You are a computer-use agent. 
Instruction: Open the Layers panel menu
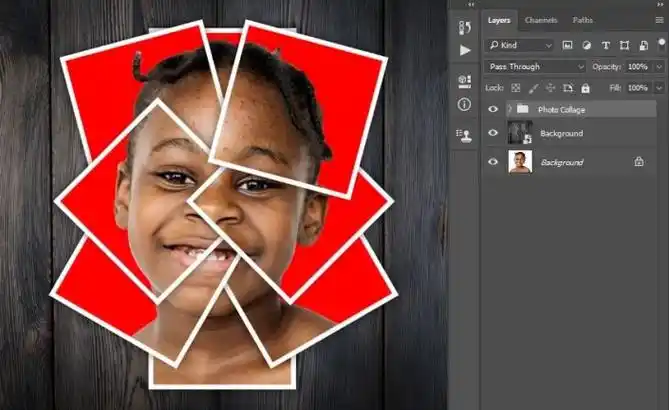(x=660, y=20)
